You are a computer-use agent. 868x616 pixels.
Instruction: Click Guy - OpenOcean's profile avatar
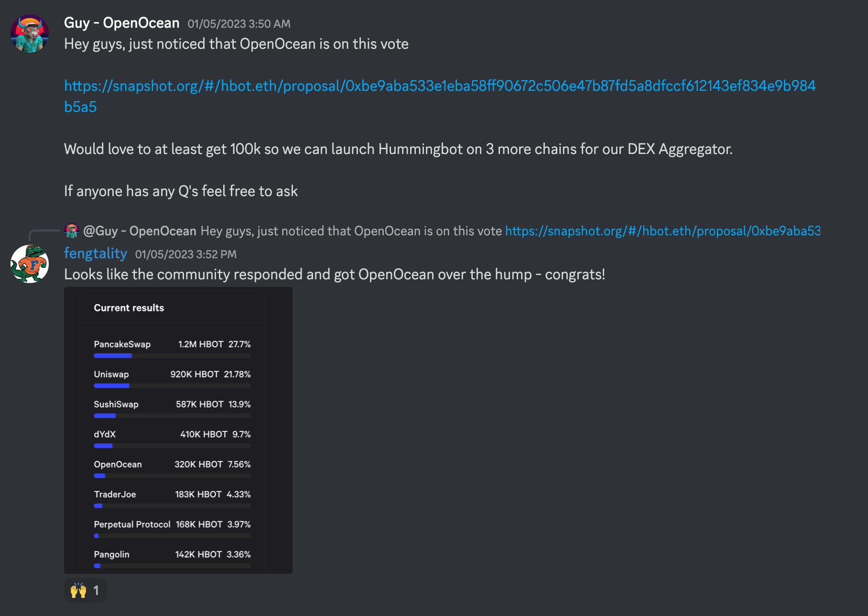click(x=30, y=33)
